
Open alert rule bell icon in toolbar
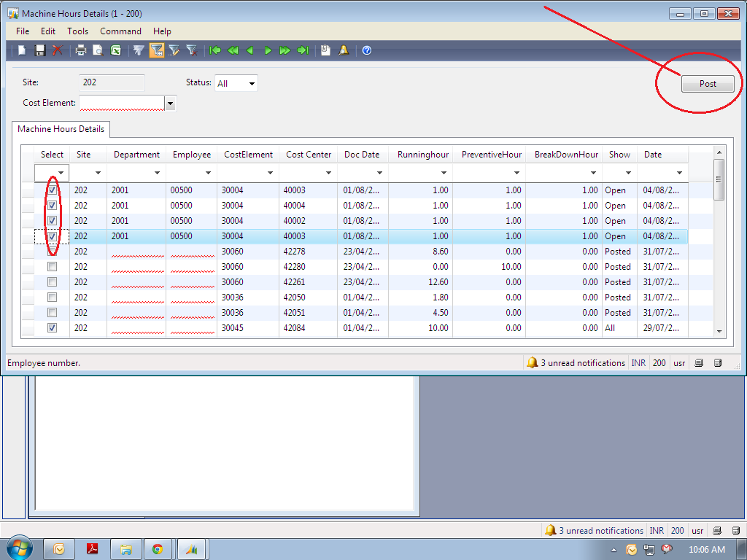coord(344,50)
